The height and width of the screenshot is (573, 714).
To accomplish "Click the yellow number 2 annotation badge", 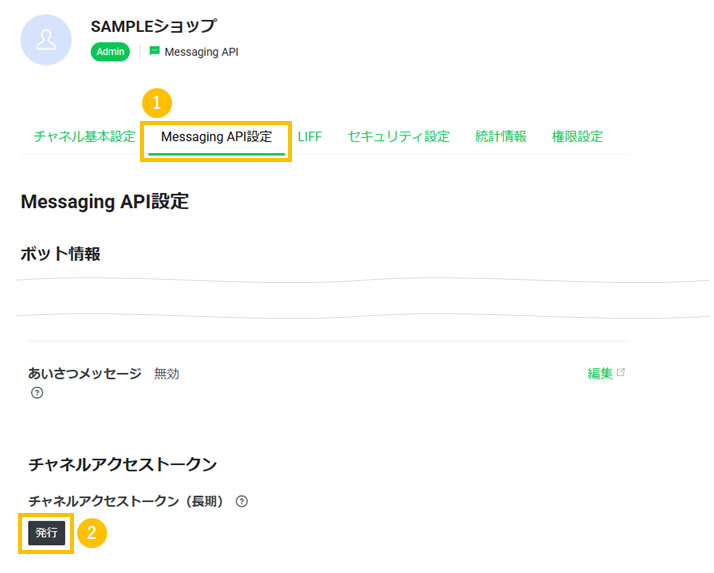I will pyautogui.click(x=91, y=533).
